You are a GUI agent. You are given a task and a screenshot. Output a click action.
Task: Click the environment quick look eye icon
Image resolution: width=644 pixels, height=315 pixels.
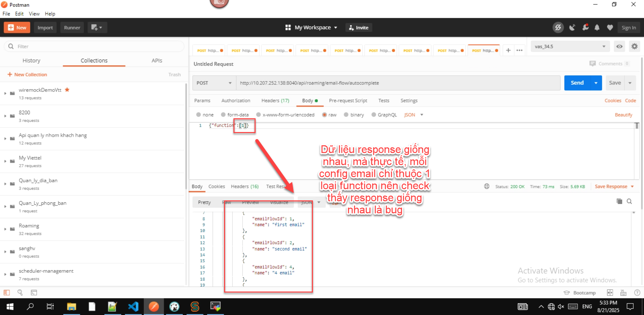pos(619,47)
